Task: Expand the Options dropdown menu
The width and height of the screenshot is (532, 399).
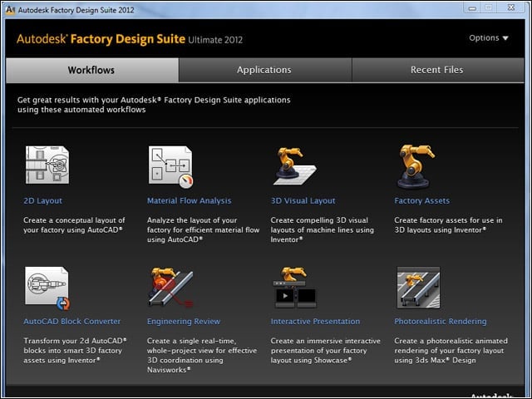Action: coord(489,38)
